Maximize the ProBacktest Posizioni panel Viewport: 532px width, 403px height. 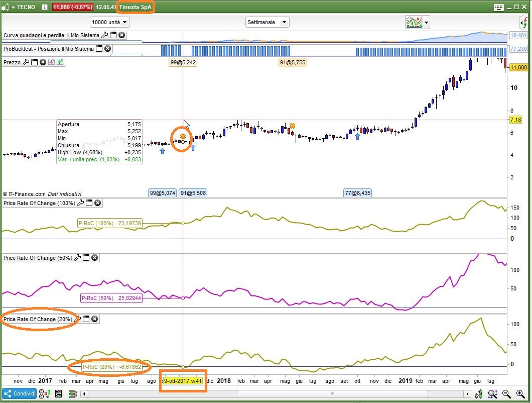[x=99, y=49]
